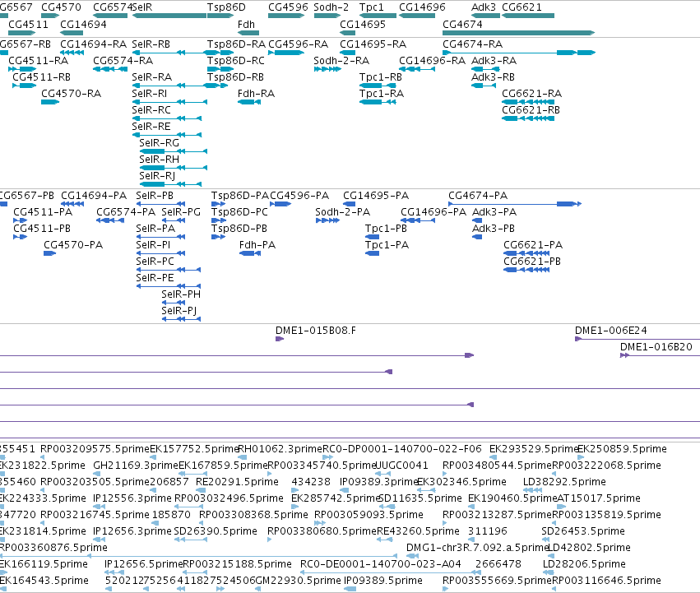Select the CG4570 gene feature

tap(50, 16)
